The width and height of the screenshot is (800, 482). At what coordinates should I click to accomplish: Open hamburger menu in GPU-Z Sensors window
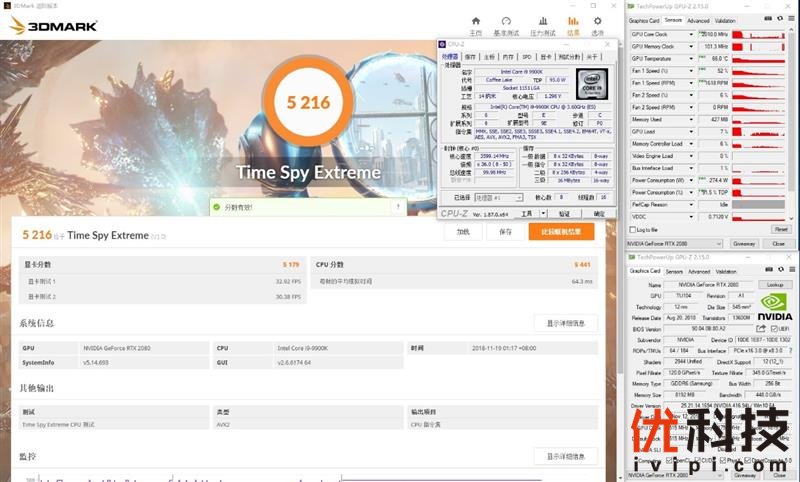(x=791, y=19)
